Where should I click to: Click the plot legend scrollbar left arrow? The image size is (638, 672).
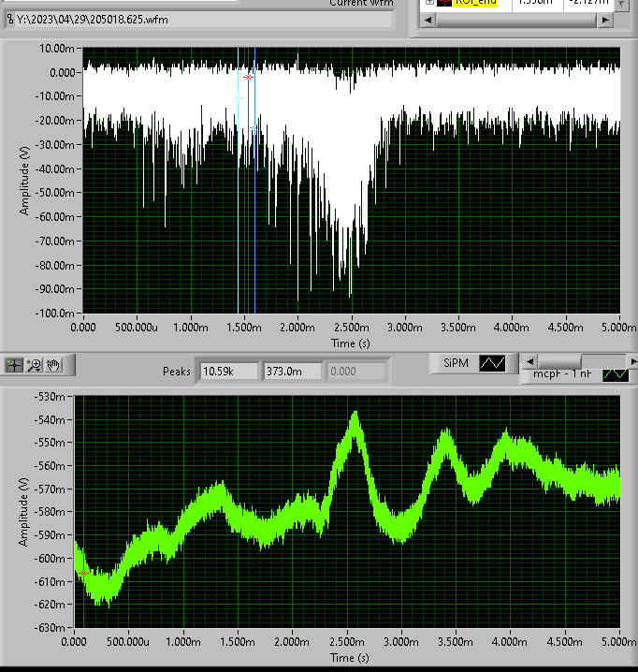530,361
